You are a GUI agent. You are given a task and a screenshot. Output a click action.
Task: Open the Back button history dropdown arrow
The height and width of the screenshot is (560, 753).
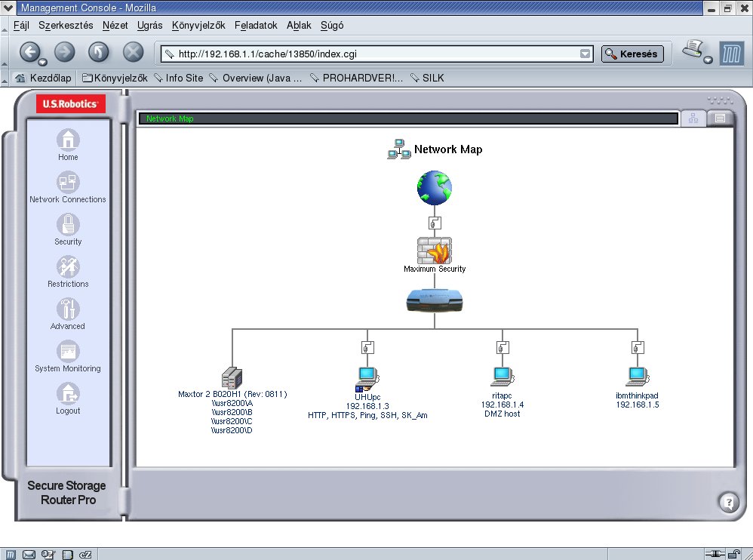[x=43, y=62]
